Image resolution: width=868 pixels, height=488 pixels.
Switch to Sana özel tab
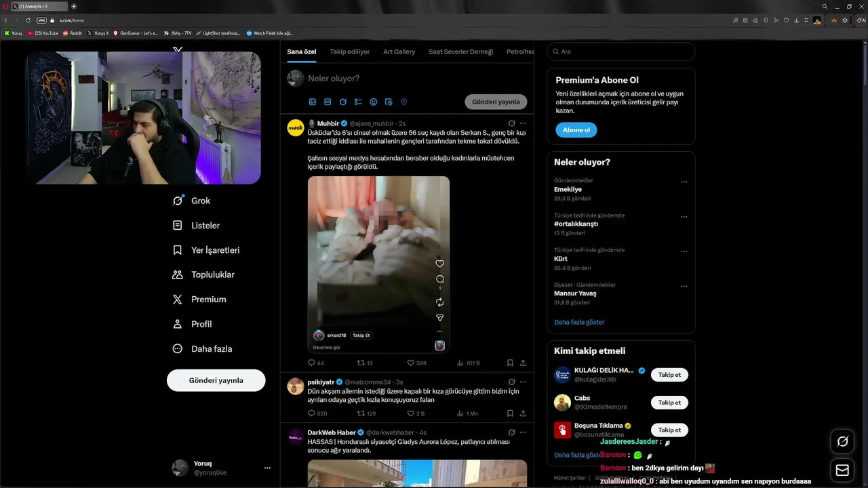[x=302, y=52]
